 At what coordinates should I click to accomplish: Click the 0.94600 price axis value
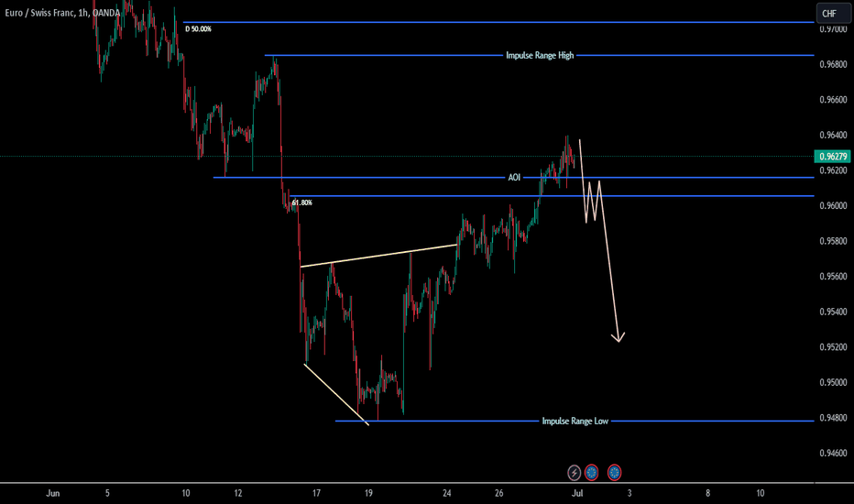[833, 453]
